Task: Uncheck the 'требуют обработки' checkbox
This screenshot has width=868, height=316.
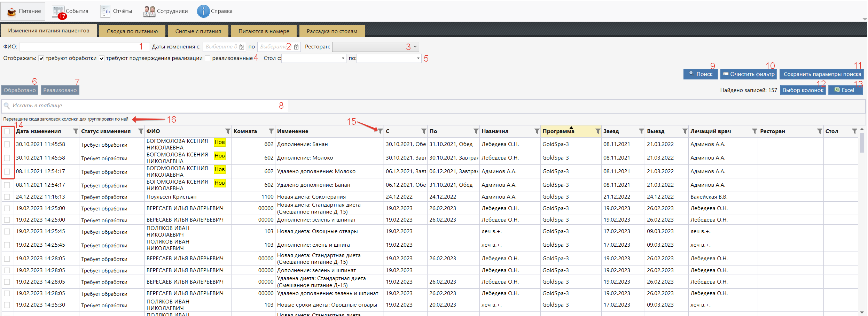Action: tap(41, 59)
